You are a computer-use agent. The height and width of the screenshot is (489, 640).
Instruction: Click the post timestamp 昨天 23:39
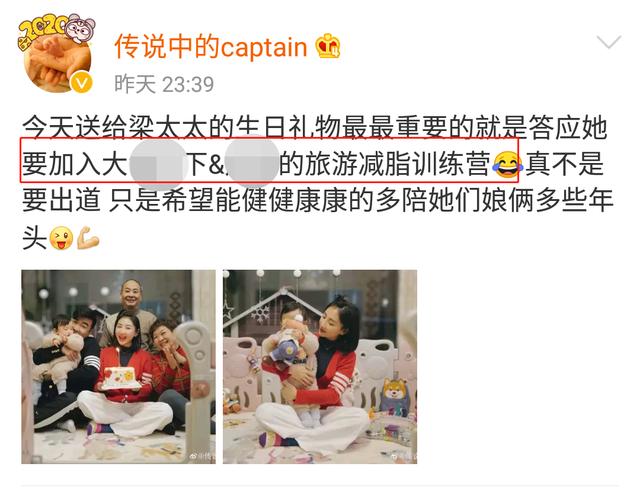(164, 84)
